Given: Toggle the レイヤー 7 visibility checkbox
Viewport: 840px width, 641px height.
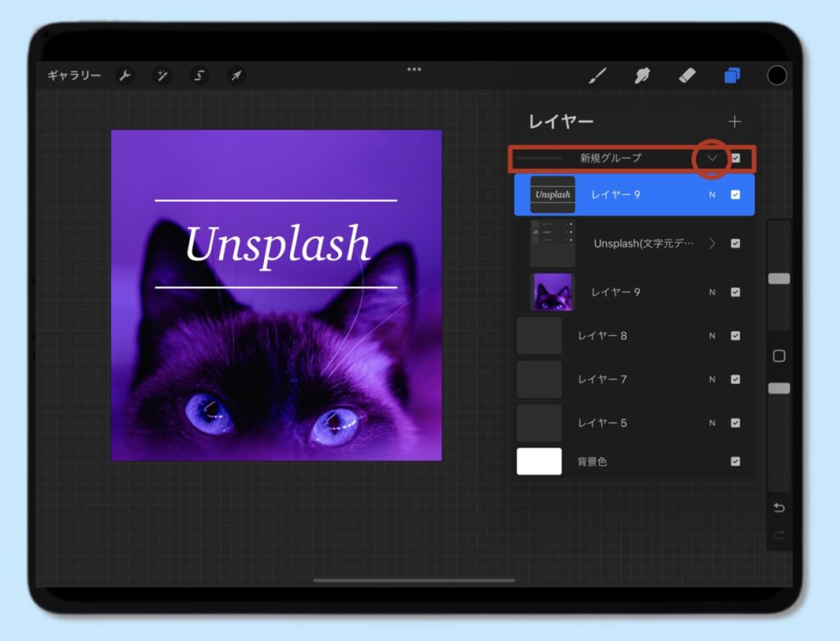Looking at the screenshot, I should [736, 380].
